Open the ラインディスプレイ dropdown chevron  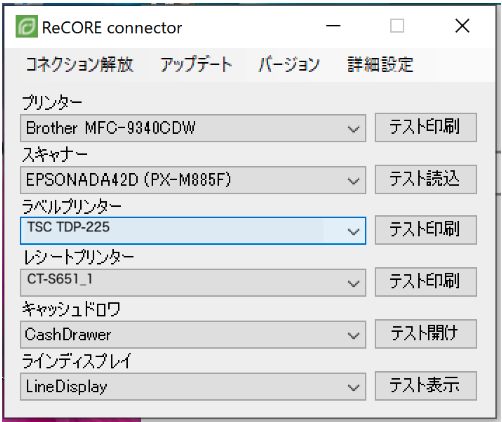pyautogui.click(x=353, y=387)
